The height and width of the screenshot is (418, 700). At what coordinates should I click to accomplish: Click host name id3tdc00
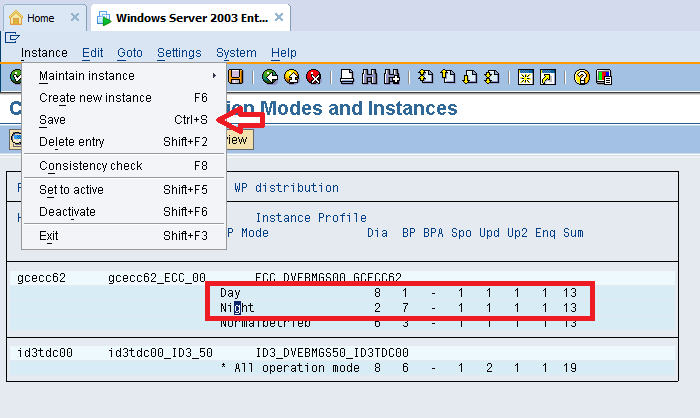coord(45,353)
